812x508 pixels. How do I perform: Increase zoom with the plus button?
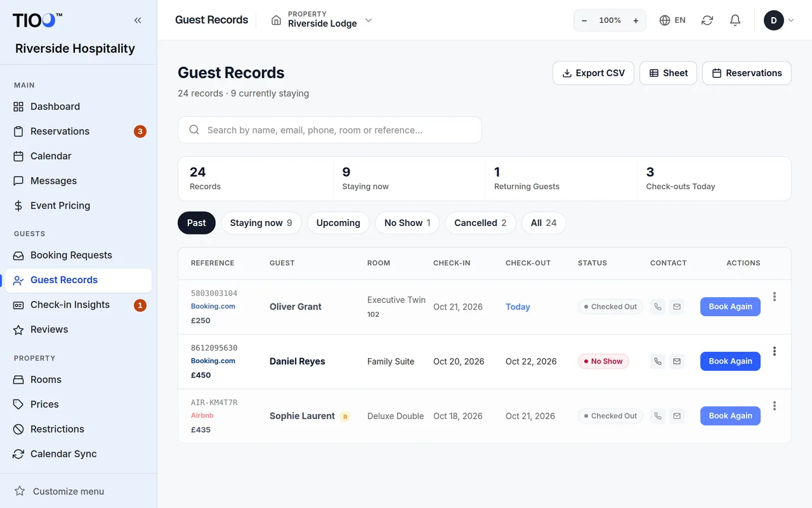point(636,20)
